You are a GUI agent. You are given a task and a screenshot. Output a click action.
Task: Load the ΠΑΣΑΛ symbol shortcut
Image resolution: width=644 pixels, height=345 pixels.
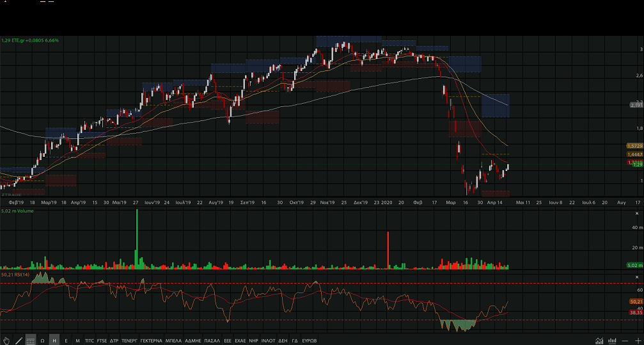pyautogui.click(x=212, y=341)
